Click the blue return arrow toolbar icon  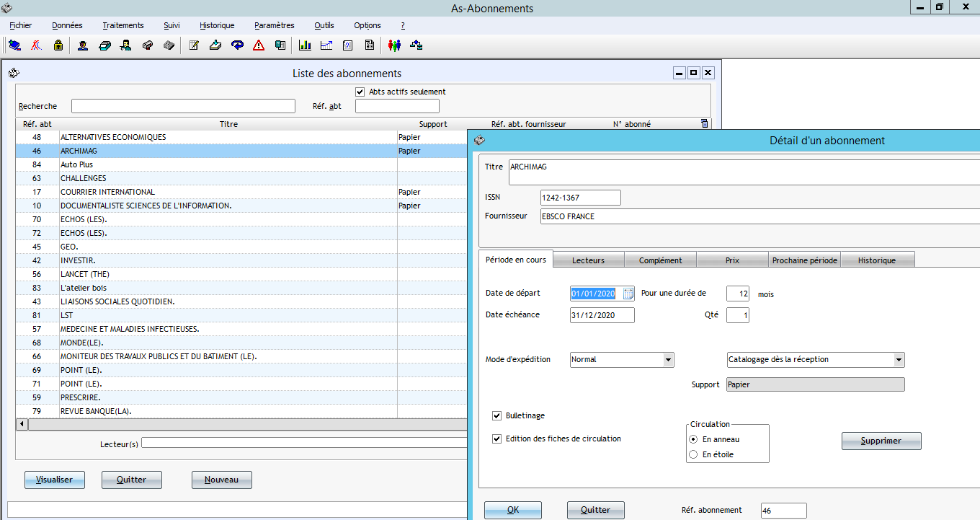click(237, 45)
